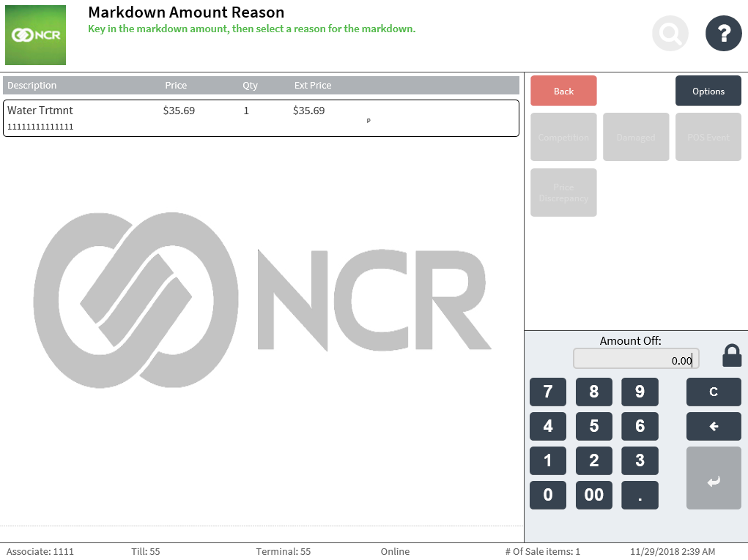
Task: Click the Description column header
Action: pyautogui.click(x=32, y=86)
